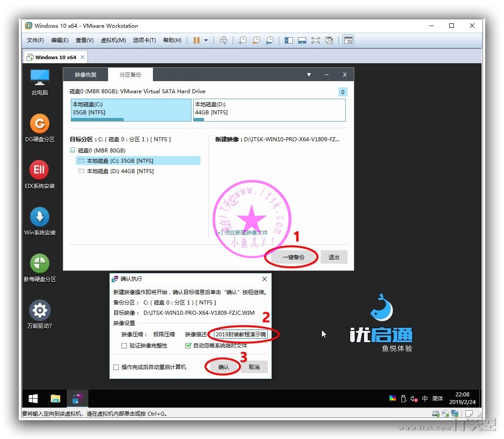This screenshot has width=504, height=439.
Task: Click the colorful display tray icon
Action: coord(392,399)
